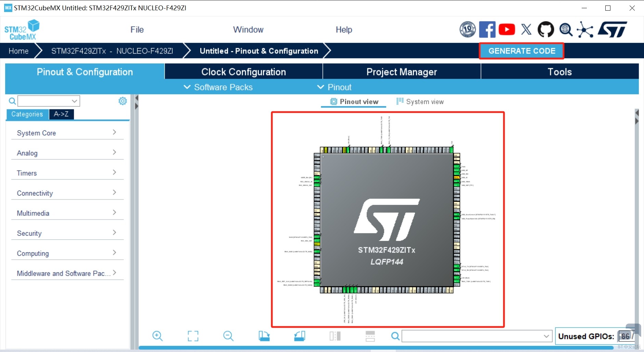Click the horizontal scrollbar below the pinout
Screen dimensions: 644x352
click(376, 348)
